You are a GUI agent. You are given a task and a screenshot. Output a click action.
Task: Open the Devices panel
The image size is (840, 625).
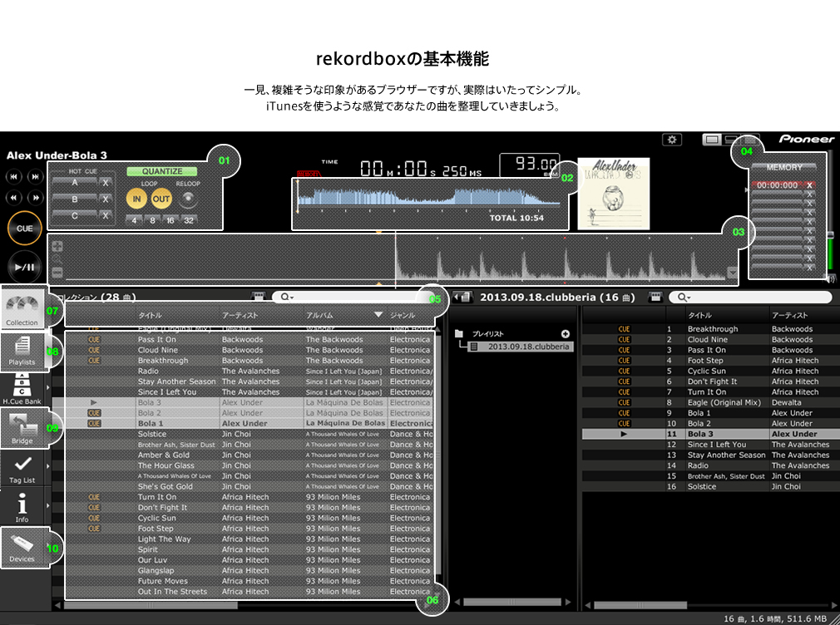(22, 547)
